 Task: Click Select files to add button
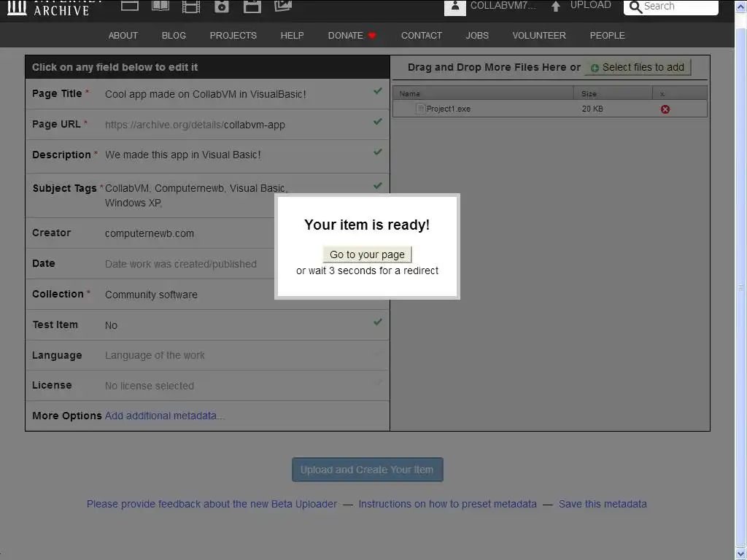pos(638,68)
